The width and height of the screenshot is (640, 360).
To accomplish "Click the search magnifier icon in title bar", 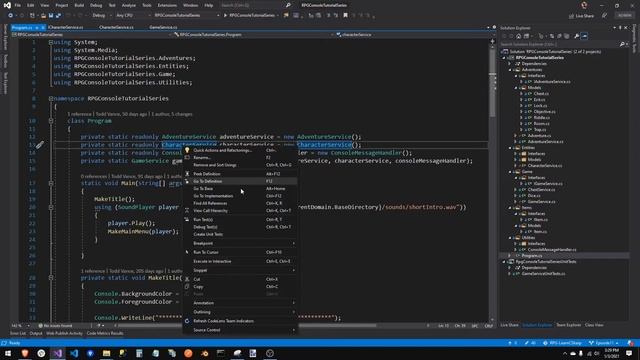I will click(288, 5).
